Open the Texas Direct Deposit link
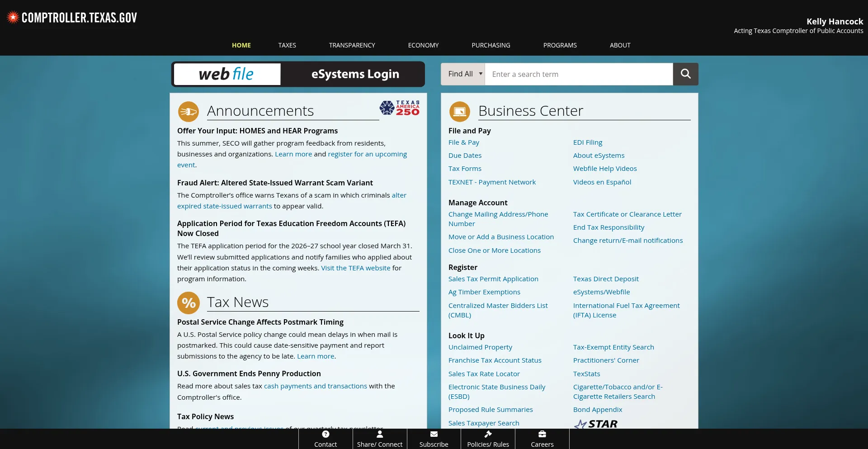This screenshot has width=868, height=449. pos(606,279)
